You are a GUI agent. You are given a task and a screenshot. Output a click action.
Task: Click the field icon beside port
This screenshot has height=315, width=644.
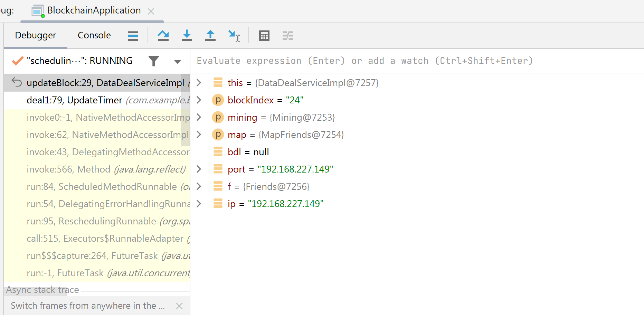tap(218, 169)
